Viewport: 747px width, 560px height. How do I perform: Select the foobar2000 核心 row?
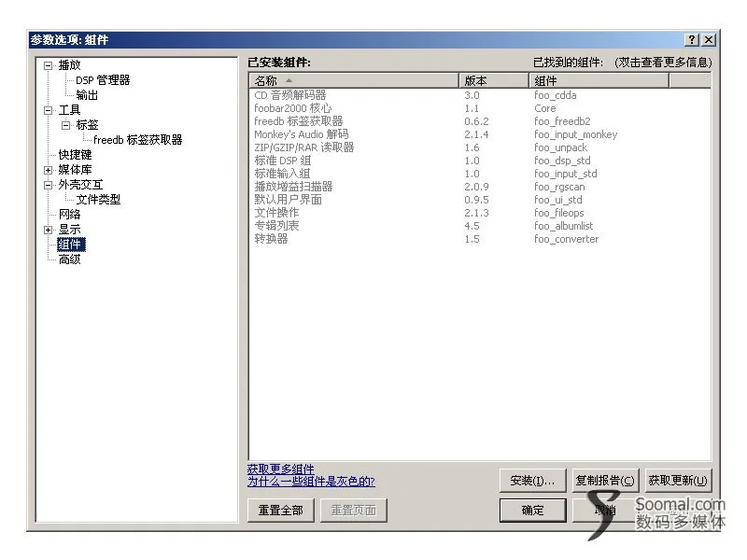pos(480,108)
